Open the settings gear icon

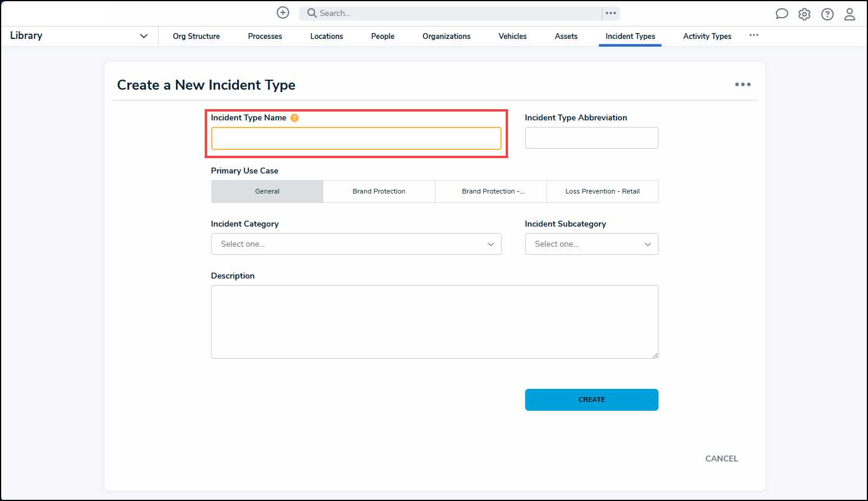[804, 14]
